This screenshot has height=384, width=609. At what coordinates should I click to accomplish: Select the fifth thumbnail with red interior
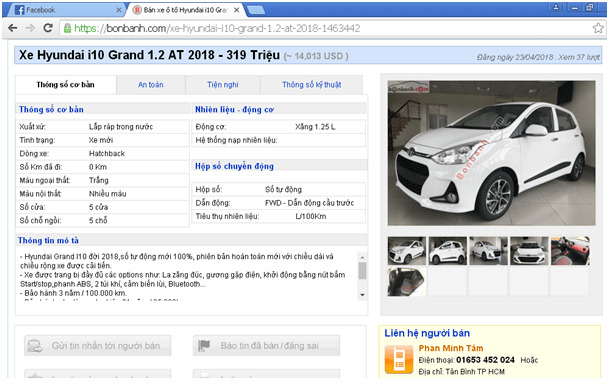(570, 251)
